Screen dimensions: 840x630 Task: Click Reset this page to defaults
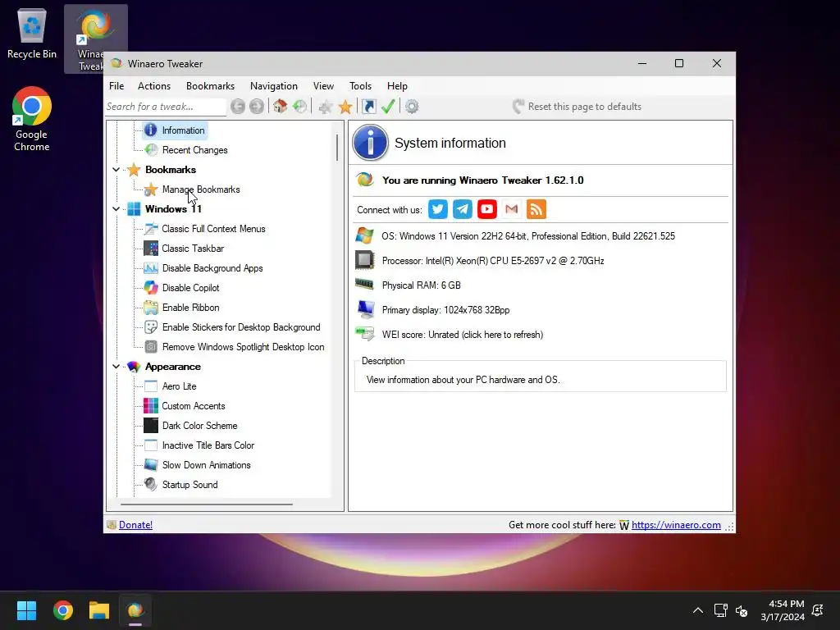tap(577, 107)
